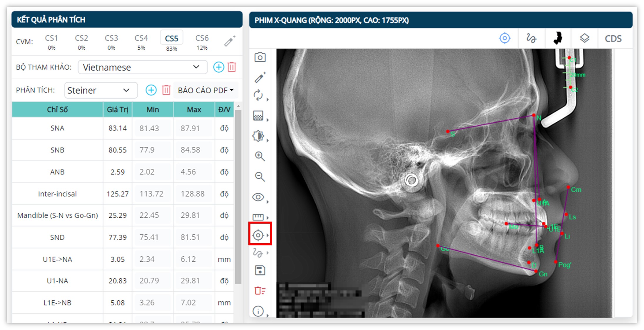Click the Giá Trị column header
The width and height of the screenshot is (644, 330).
[x=118, y=109]
